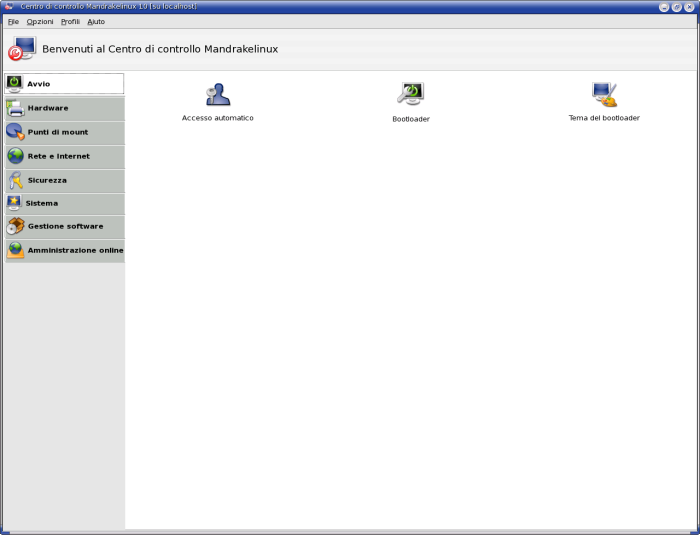The height and width of the screenshot is (535, 700).
Task: Click the Rete e Internet globe icon
Action: tap(15, 156)
